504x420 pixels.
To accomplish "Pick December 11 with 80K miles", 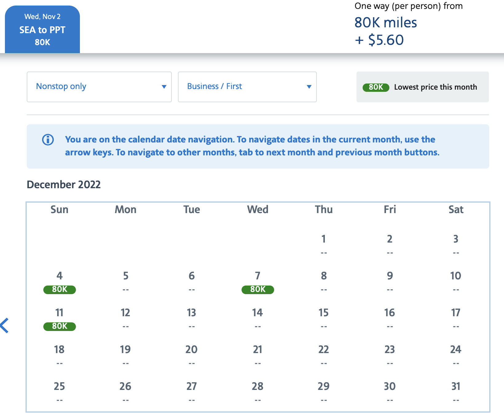I will (x=59, y=319).
